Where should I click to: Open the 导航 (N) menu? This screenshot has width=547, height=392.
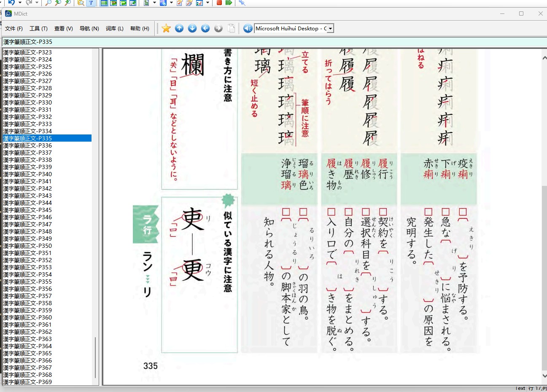89,29
